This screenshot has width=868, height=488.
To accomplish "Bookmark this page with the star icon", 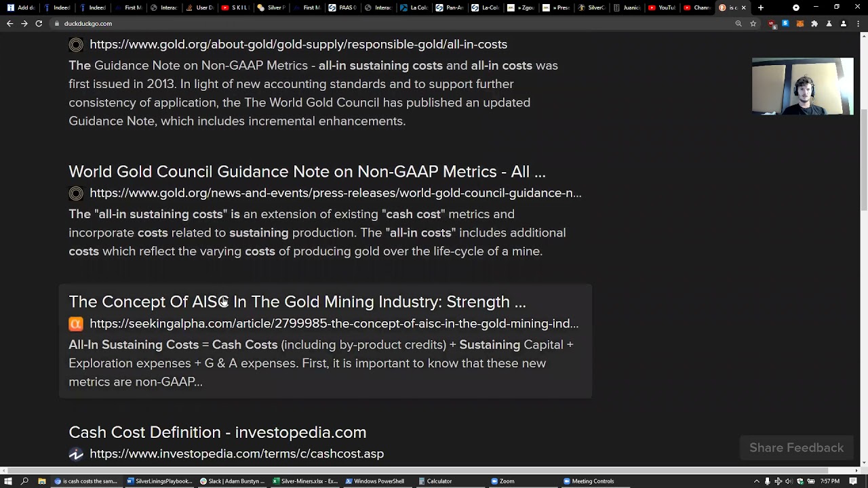I will pyautogui.click(x=753, y=24).
